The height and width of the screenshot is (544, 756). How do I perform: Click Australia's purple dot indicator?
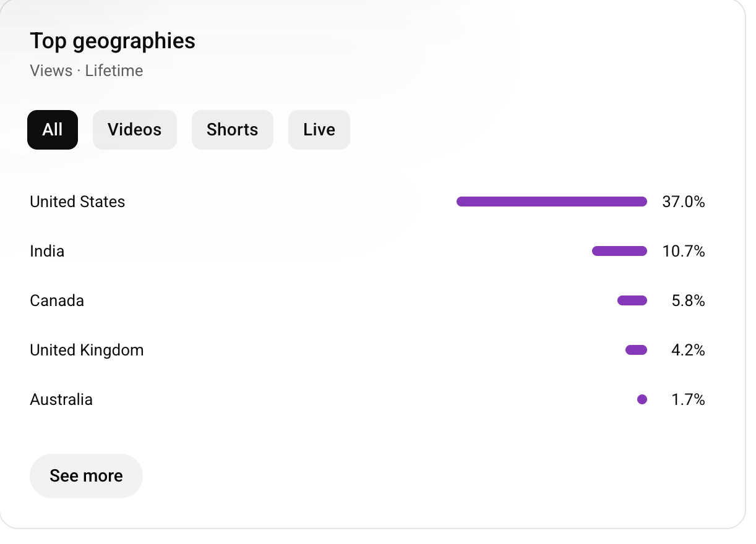click(642, 399)
